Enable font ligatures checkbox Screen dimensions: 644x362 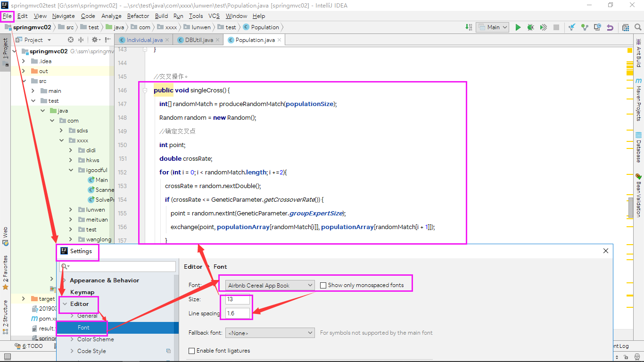(191, 351)
